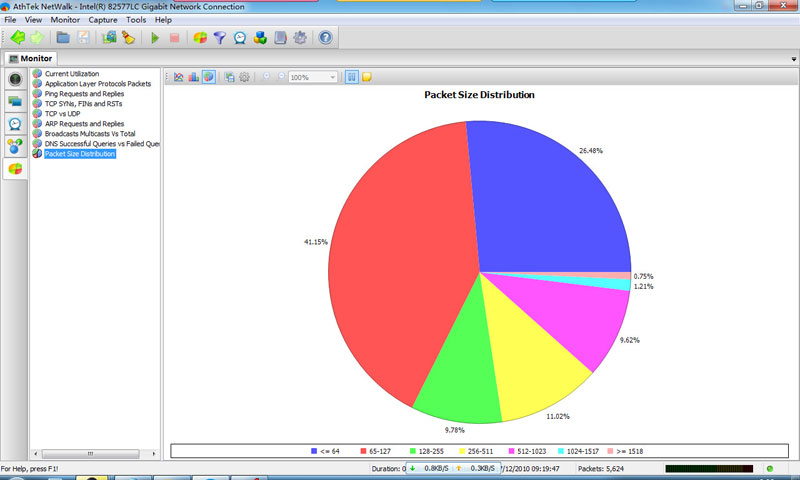Toggle the pie chart view button
This screenshot has height=480, width=800.
tap(208, 77)
